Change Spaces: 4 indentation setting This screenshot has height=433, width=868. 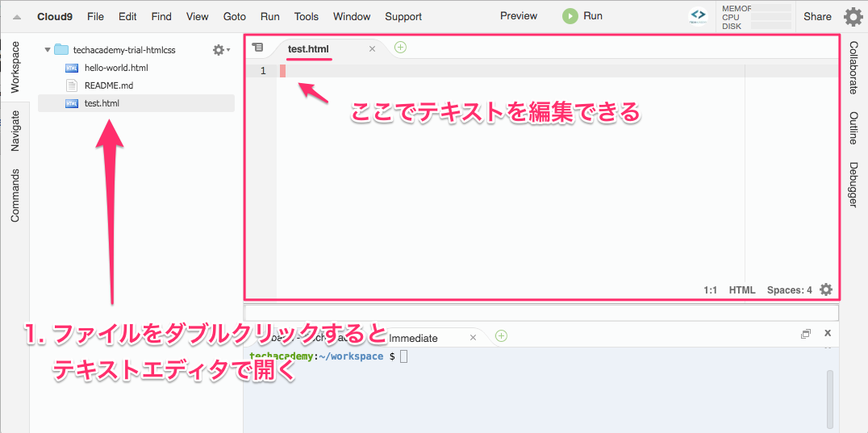(789, 290)
